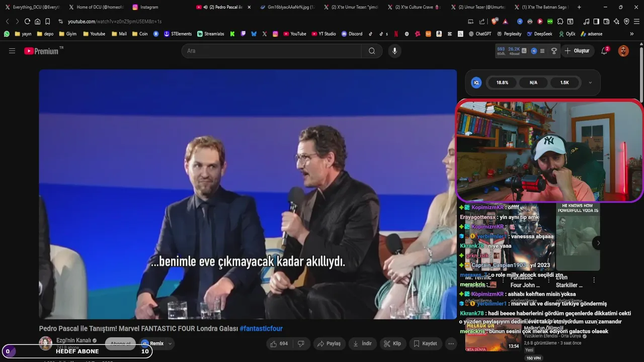Open Ezgi'nin Kanalı channel avatar
This screenshot has width=644, height=362.
point(46,343)
